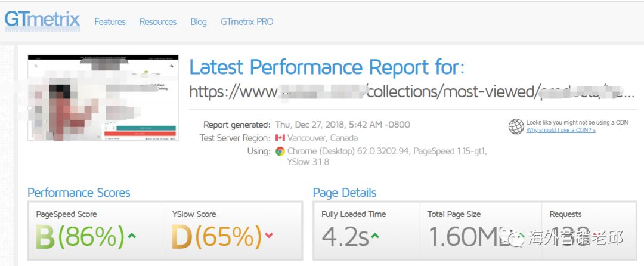Screen dimensions: 644x266
Task: Open the Resources menu item
Action: 157,22
